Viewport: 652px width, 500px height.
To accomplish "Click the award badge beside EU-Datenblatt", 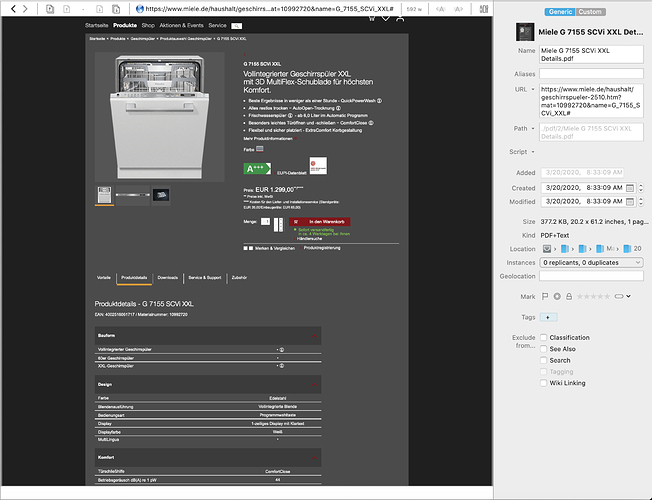I will 318,166.
